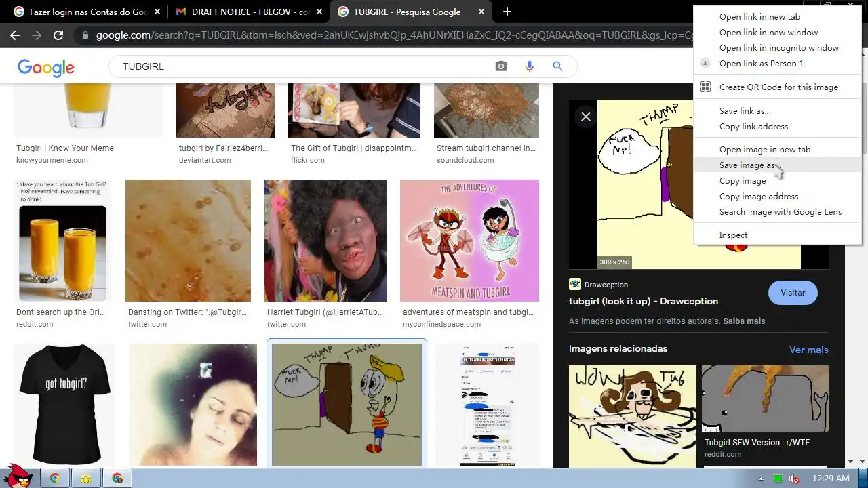Choose Open link in new tab
The width and height of the screenshot is (868, 488).
coord(778,16)
